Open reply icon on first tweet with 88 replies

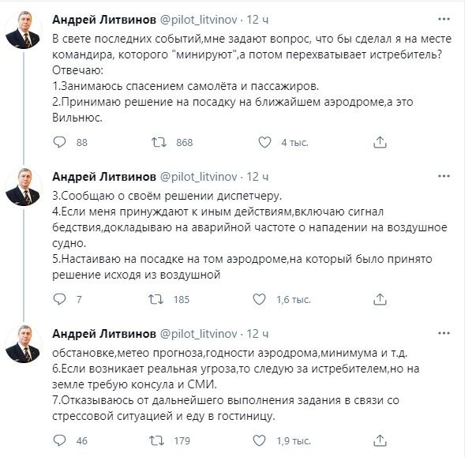click(x=59, y=142)
